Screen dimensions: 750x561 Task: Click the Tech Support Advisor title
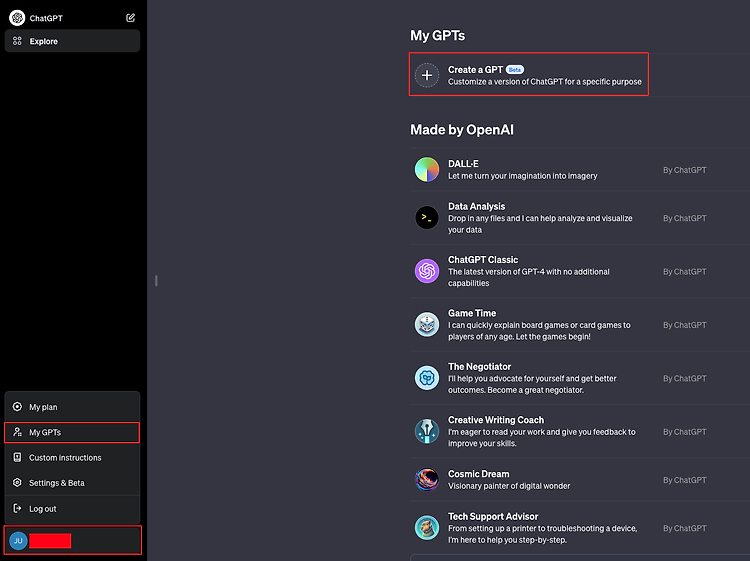coord(493,517)
